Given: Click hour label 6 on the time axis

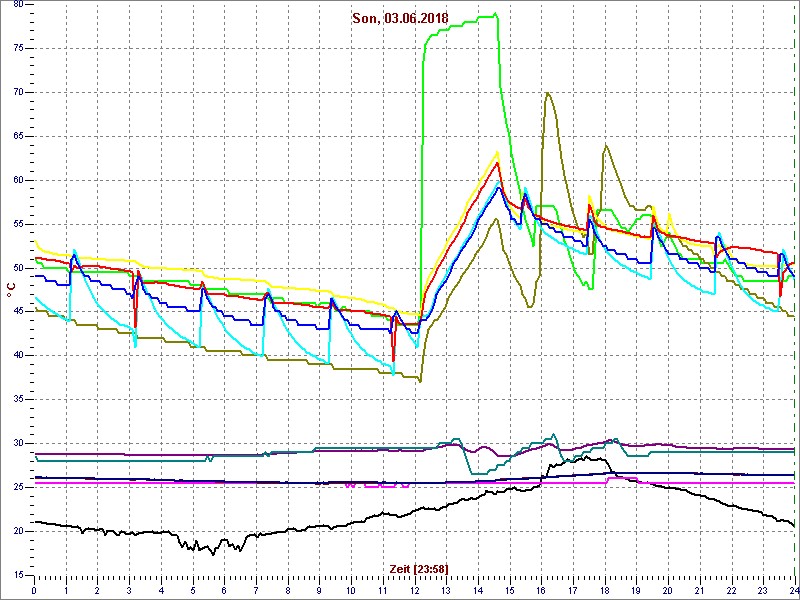Looking at the screenshot, I should (224, 589).
